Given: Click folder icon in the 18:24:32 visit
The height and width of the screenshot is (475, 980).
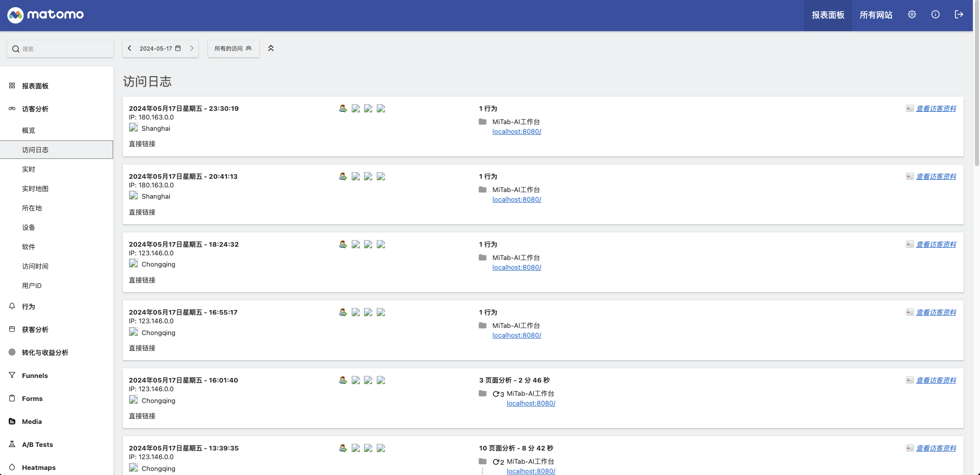Looking at the screenshot, I should pyautogui.click(x=483, y=257).
